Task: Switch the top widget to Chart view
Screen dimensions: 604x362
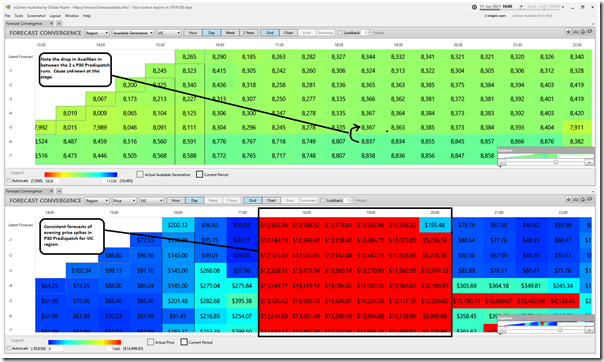Action: (x=289, y=33)
